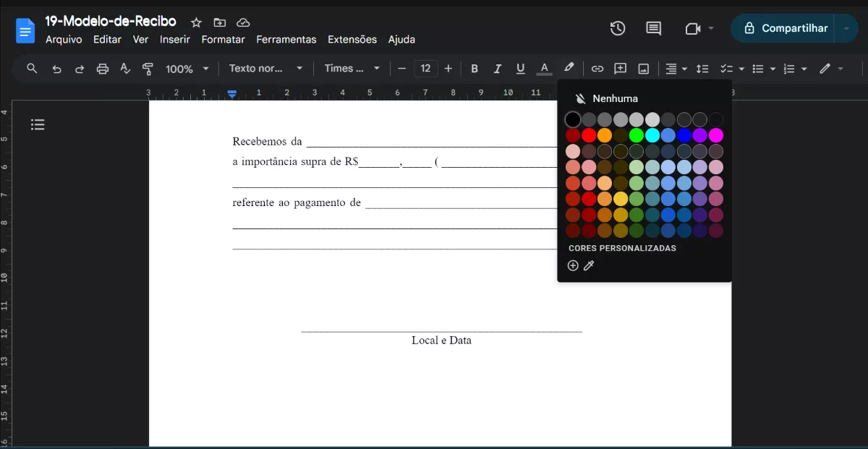Print the document with the print icon

tap(102, 69)
